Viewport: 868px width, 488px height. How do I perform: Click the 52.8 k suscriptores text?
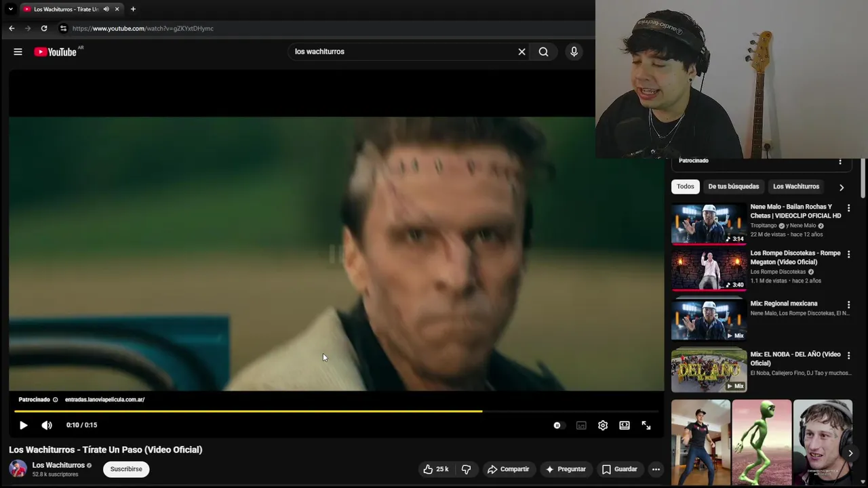click(x=56, y=474)
